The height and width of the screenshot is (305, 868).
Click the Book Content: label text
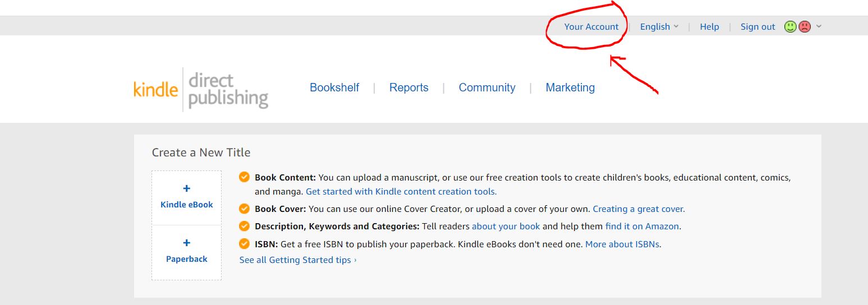(x=285, y=177)
